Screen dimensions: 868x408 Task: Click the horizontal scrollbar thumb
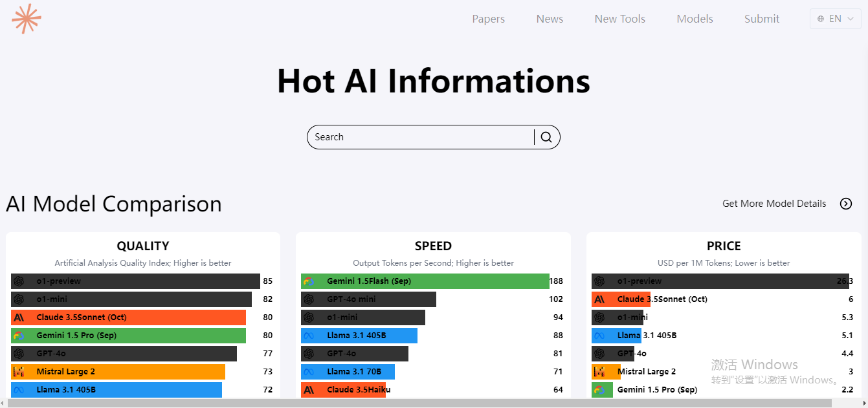point(419,403)
